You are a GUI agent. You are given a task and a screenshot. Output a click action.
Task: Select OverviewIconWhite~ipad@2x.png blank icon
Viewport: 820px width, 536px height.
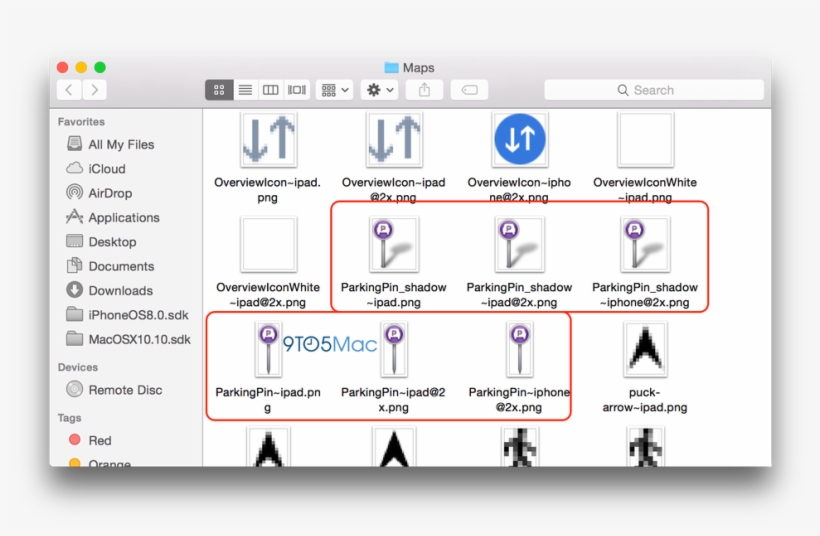[268, 245]
